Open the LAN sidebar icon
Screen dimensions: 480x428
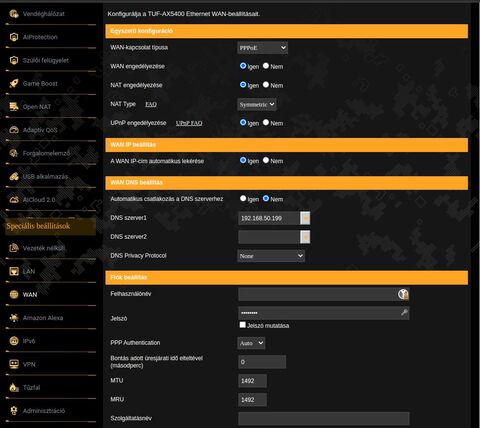point(14,271)
